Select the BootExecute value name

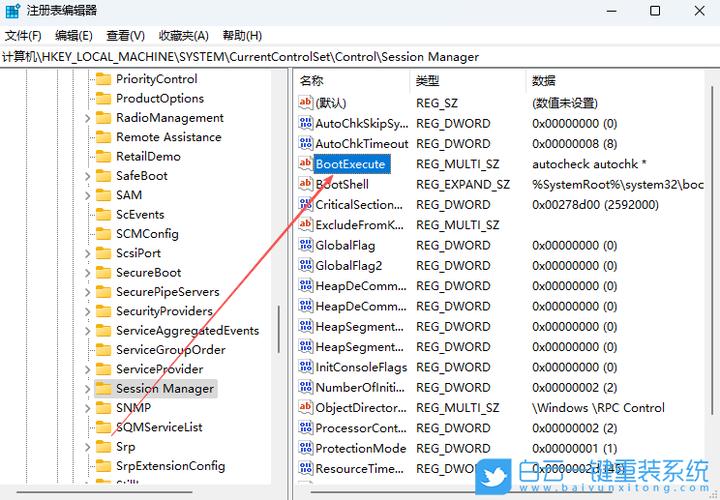352,164
